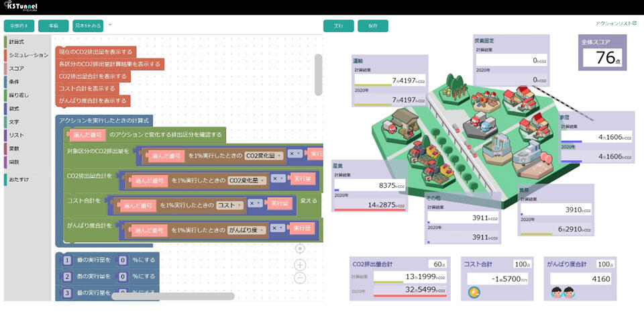Open the 繰り返し block category

19,95
